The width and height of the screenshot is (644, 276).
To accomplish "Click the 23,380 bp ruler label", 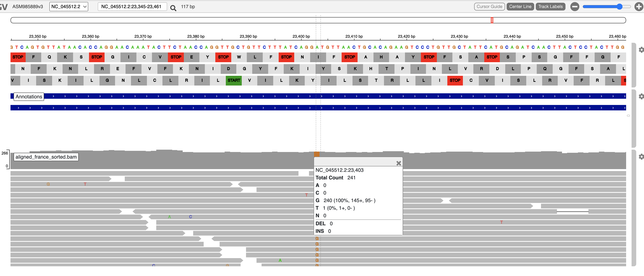I will [x=196, y=36].
